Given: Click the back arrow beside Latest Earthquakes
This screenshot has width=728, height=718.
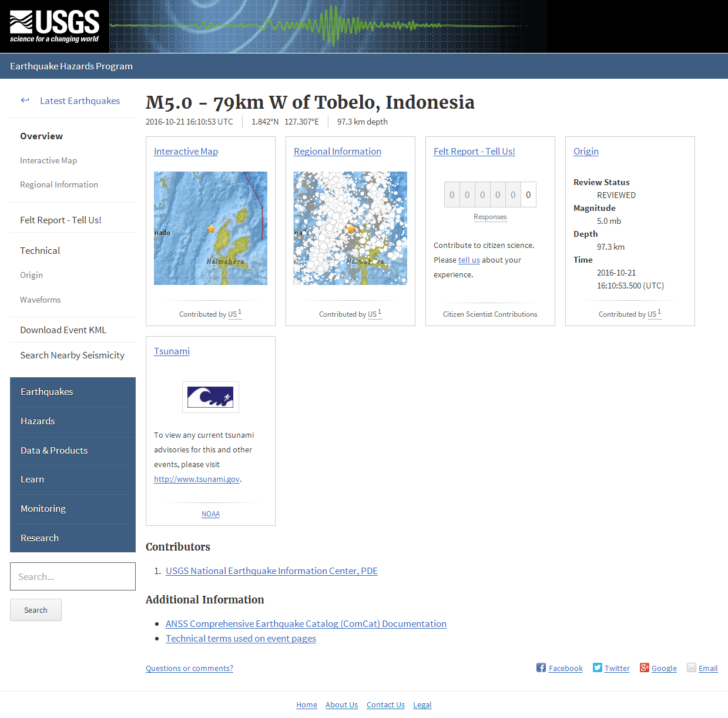Looking at the screenshot, I should 25,100.
